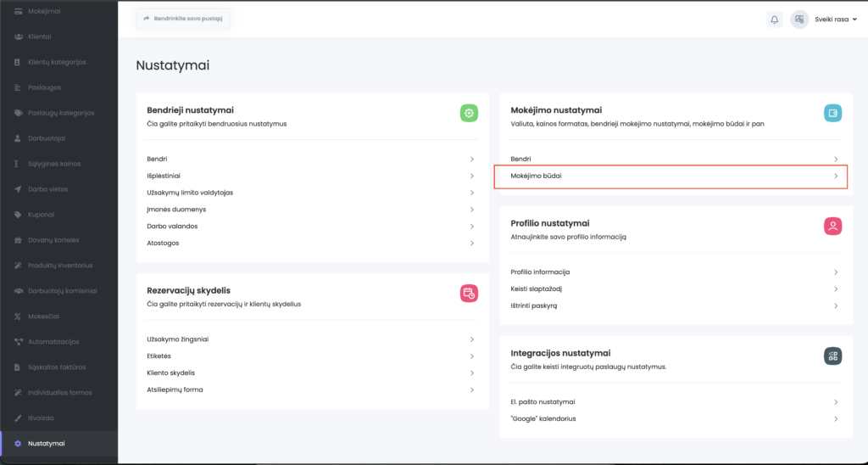Click the blue Mokėjimo nustatymai wallet icon
The height and width of the screenshot is (465, 868).
click(832, 113)
